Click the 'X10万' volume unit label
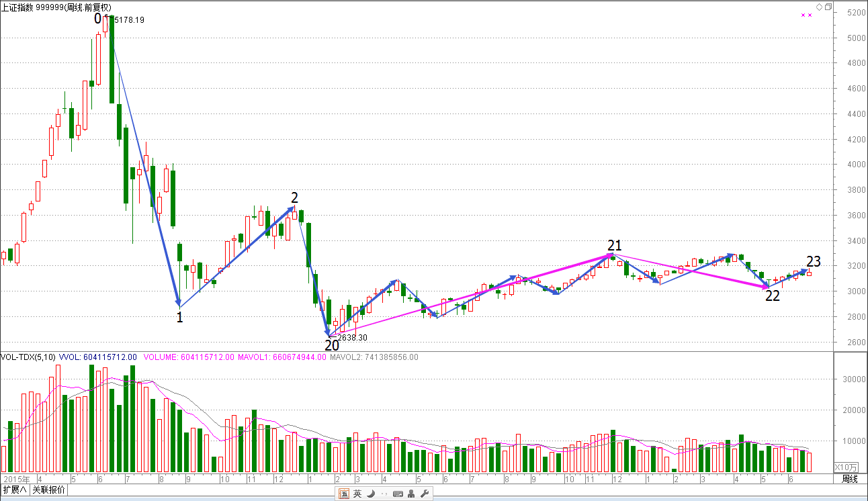Image resolution: width=868 pixels, height=501 pixels. click(x=846, y=467)
